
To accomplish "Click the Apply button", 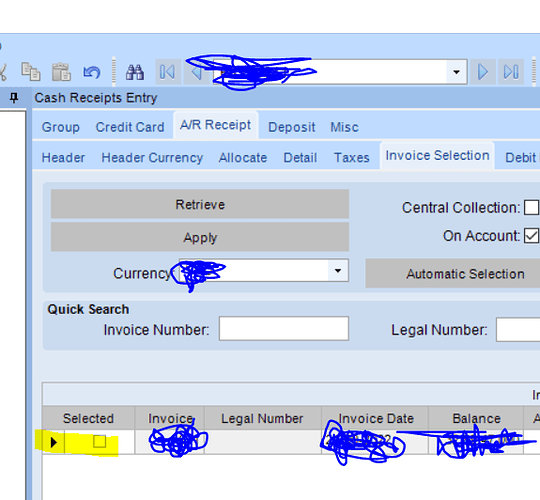I will [200, 237].
